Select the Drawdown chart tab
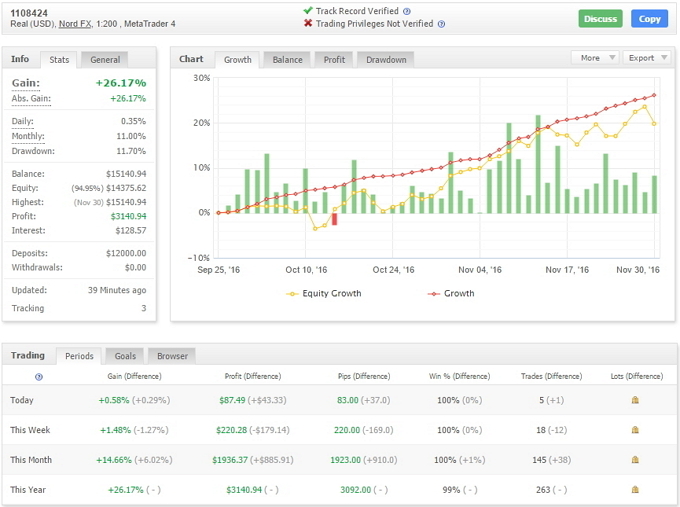The height and width of the screenshot is (507, 680). [386, 60]
